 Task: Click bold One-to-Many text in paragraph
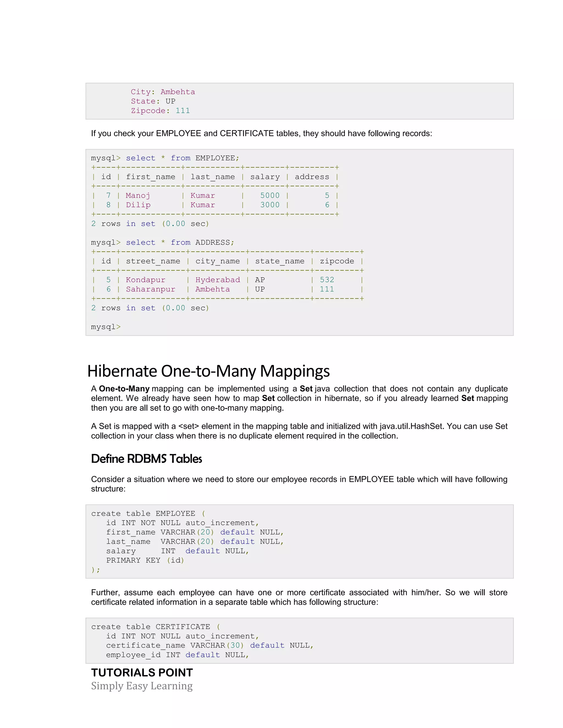tap(124, 389)
